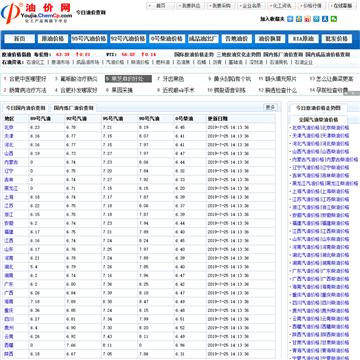Open 油价换算 navigation item
360x360 pixels.
(270, 39)
